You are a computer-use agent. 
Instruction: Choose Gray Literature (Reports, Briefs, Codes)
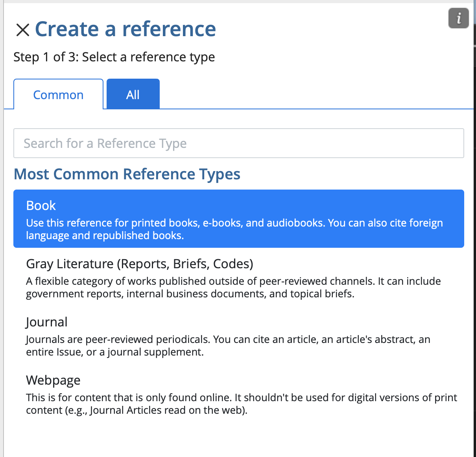point(139,264)
